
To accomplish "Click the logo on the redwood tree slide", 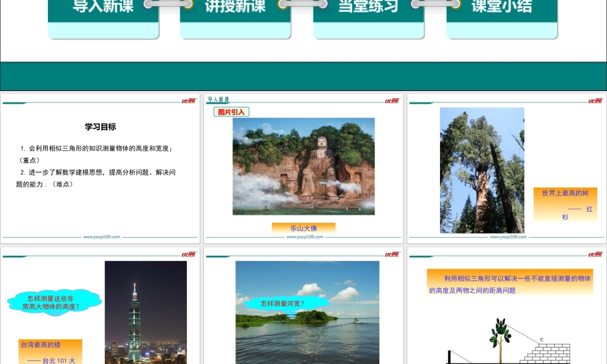I will pos(595,101).
